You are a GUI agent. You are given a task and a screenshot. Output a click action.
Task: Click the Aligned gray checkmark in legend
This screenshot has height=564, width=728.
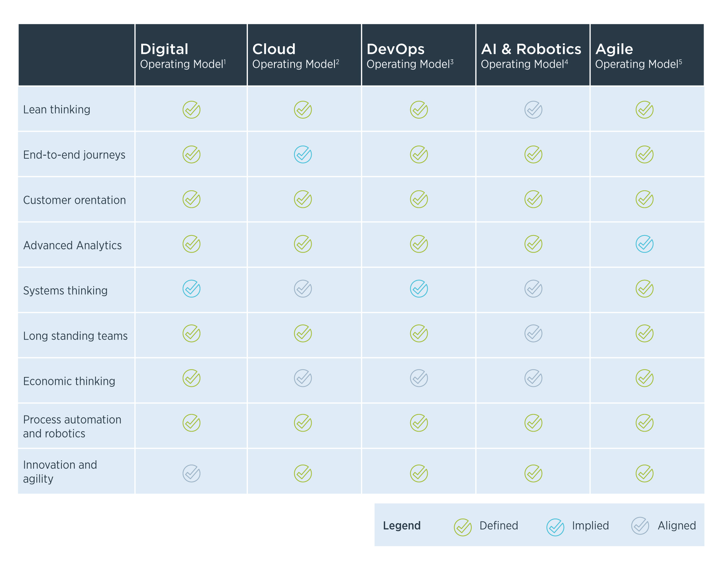click(640, 526)
